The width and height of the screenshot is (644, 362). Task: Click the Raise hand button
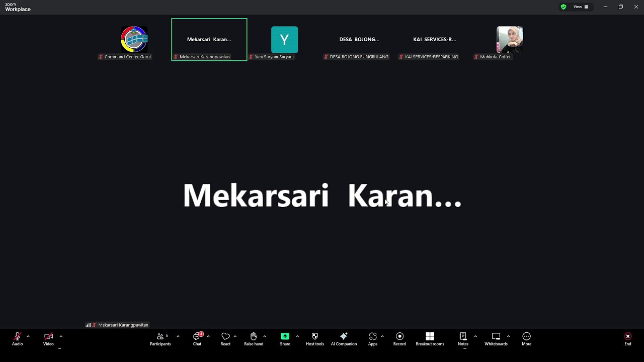(254, 339)
